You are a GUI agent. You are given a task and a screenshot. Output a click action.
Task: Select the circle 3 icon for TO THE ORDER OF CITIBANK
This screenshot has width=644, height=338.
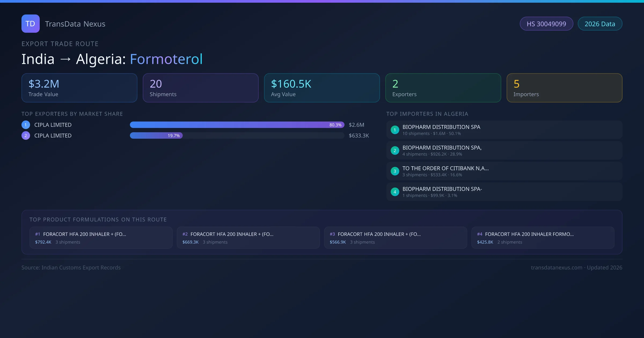(395, 171)
